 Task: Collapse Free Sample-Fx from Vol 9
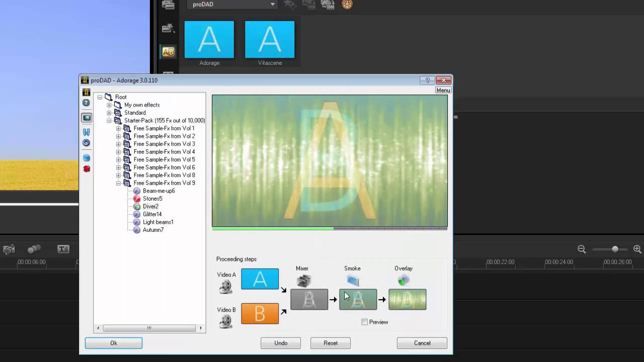tap(118, 183)
